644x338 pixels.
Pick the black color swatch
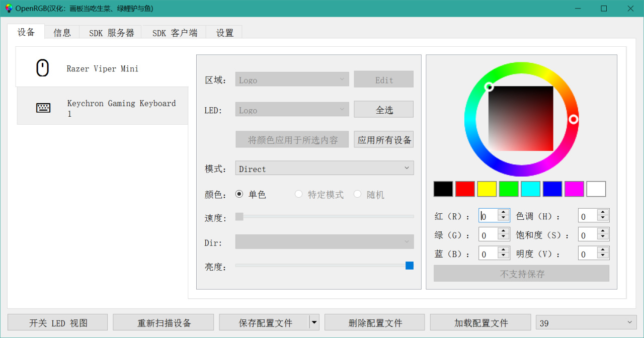coord(443,189)
